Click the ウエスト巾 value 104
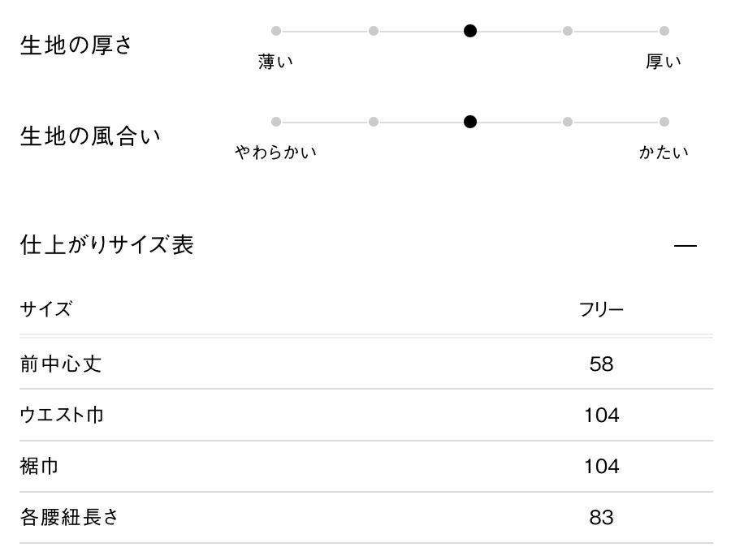Screen dimensions: 731x560 [x=601, y=416]
